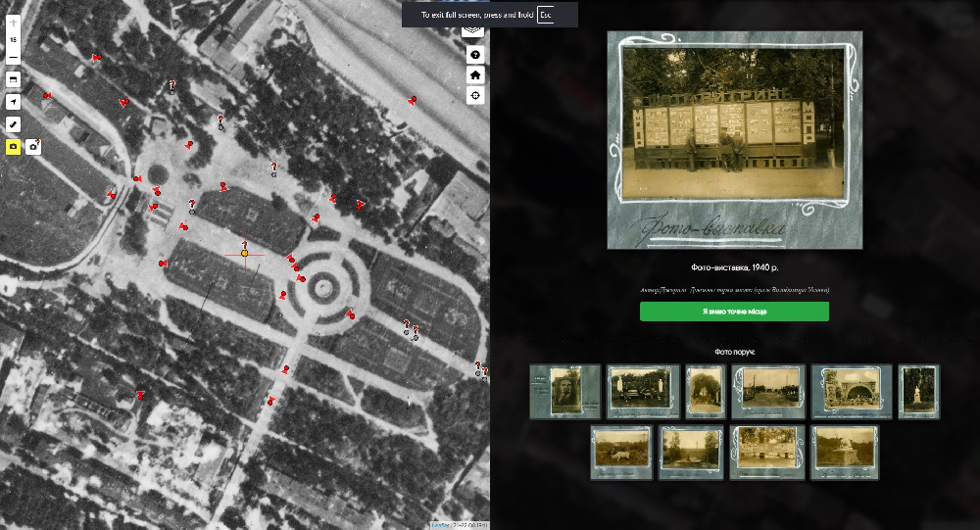The width and height of the screenshot is (980, 530).
Task: Click the home button on the map
Action: (475, 75)
